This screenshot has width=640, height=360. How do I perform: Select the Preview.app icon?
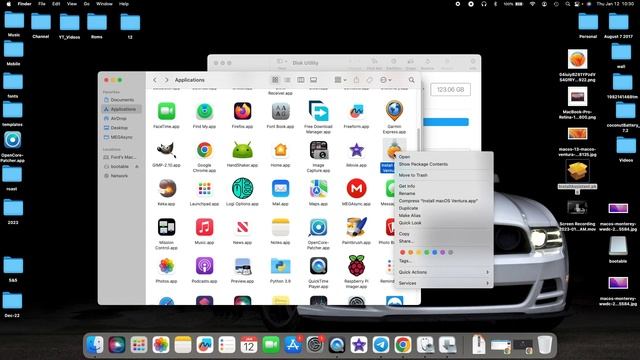[242, 266]
